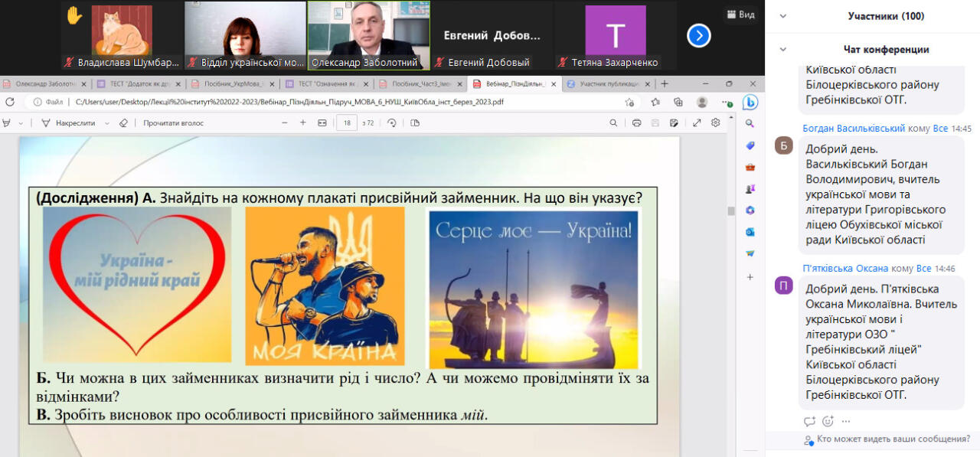Switch to the Участник публикации tab
Image resolution: width=980 pixels, height=457 pixels.
coord(610,84)
